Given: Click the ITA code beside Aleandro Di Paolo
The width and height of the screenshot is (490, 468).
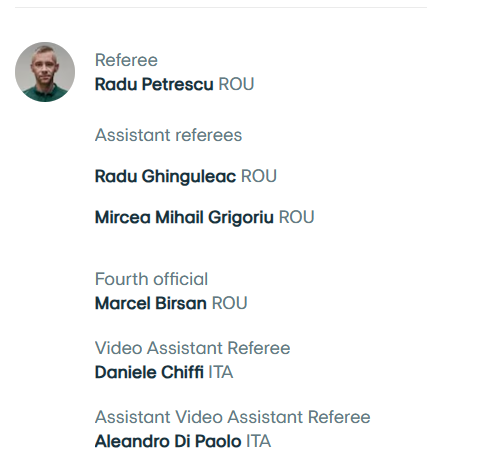Looking at the screenshot, I should tap(259, 441).
